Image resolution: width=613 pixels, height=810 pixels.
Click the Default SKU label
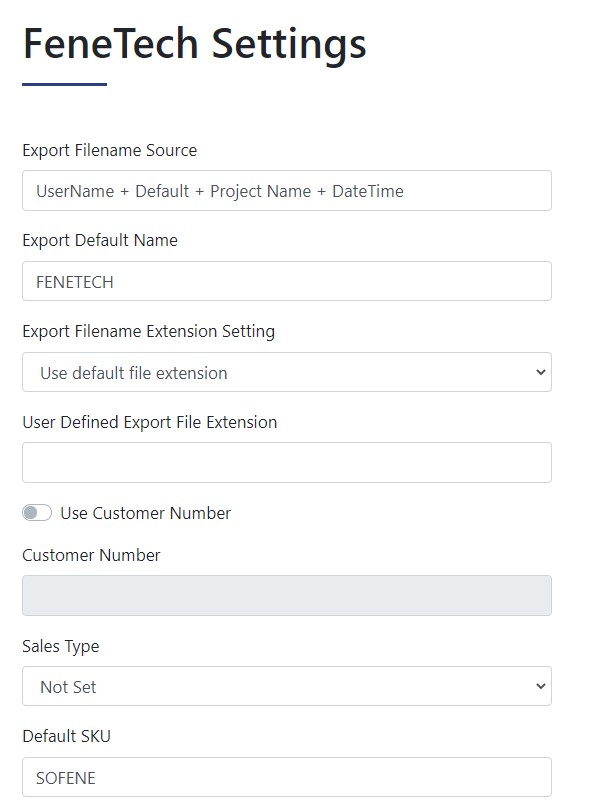pyautogui.click(x=67, y=736)
